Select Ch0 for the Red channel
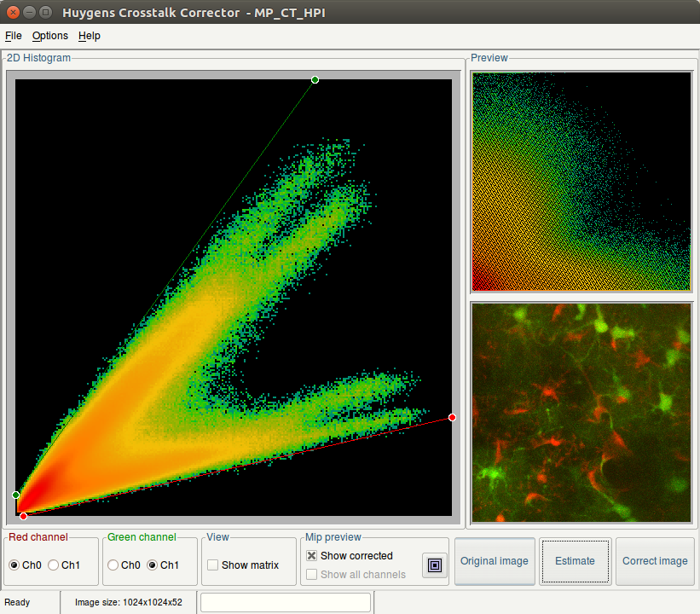700x614 pixels. pos(15,565)
